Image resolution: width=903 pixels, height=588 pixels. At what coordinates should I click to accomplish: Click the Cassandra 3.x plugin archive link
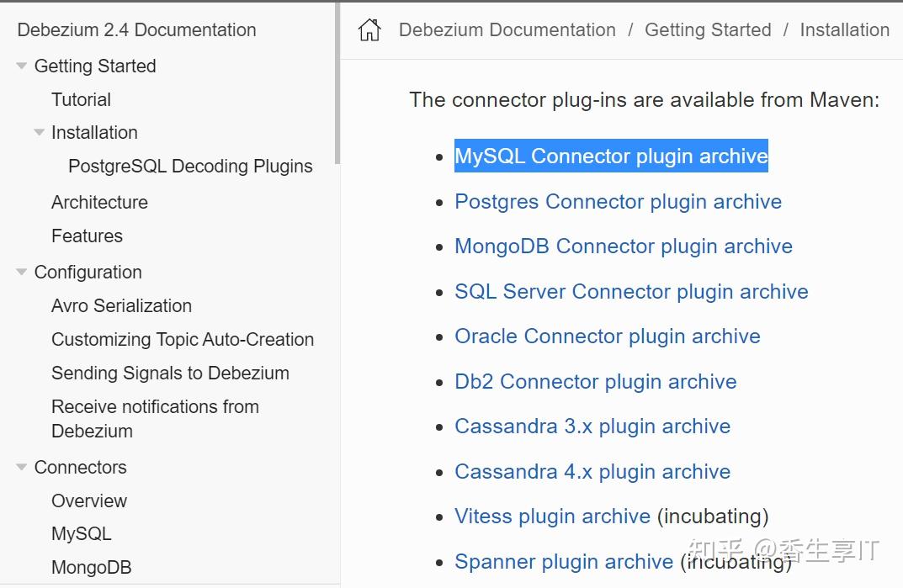click(x=592, y=426)
